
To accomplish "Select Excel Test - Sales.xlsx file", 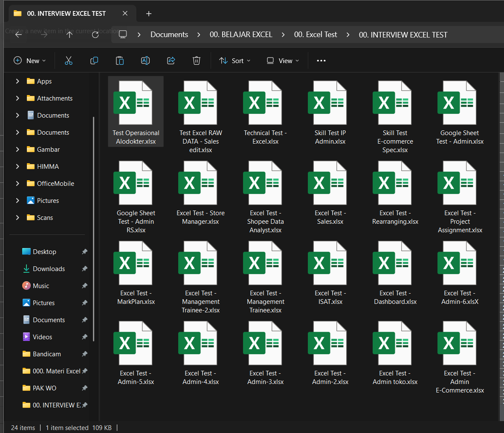I will point(330,192).
